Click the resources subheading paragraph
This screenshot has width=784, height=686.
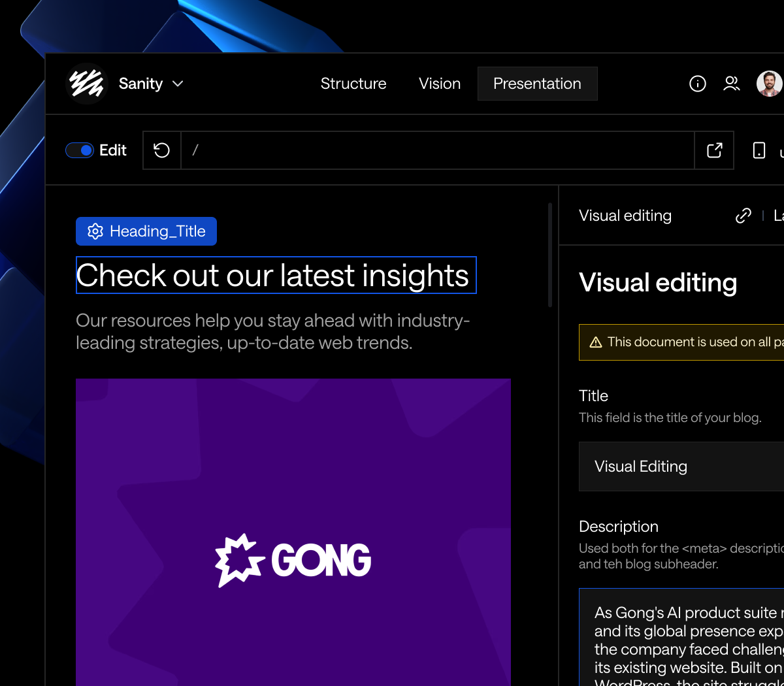click(x=273, y=331)
